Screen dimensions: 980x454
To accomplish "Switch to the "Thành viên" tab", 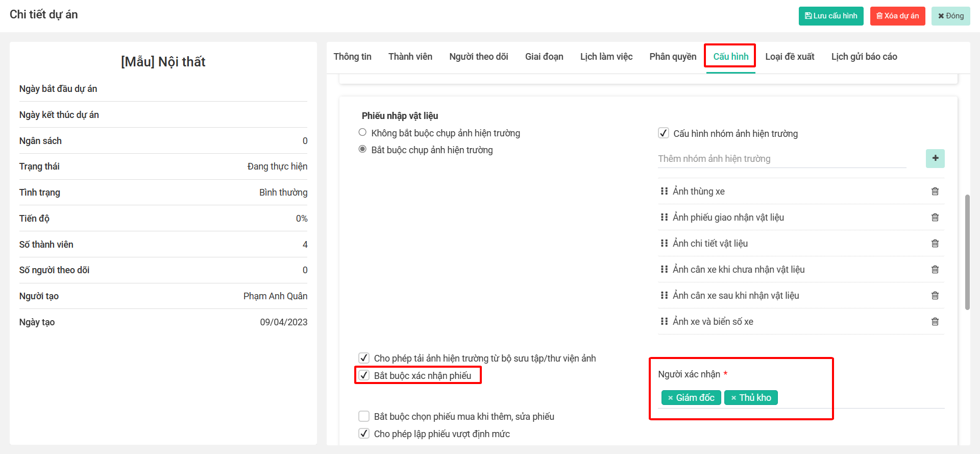I will click(410, 57).
